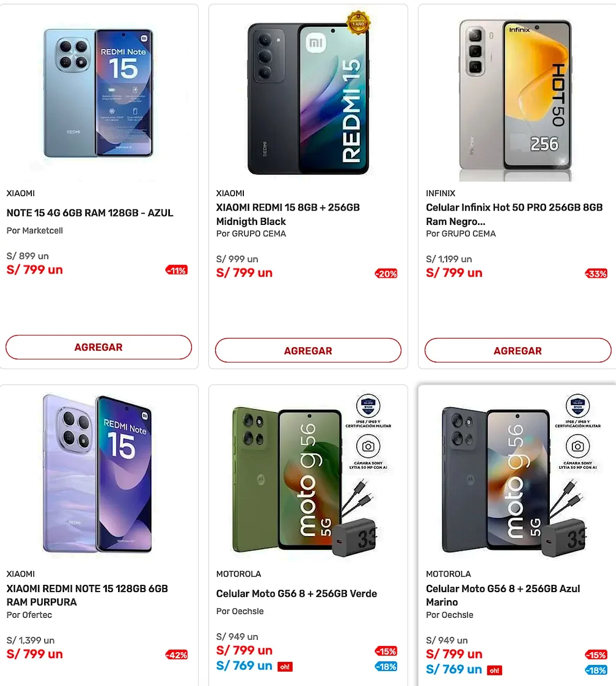Visit the Oechsle seller link under Moto G56 Verde
This screenshot has width=616, height=686.
tap(240, 611)
